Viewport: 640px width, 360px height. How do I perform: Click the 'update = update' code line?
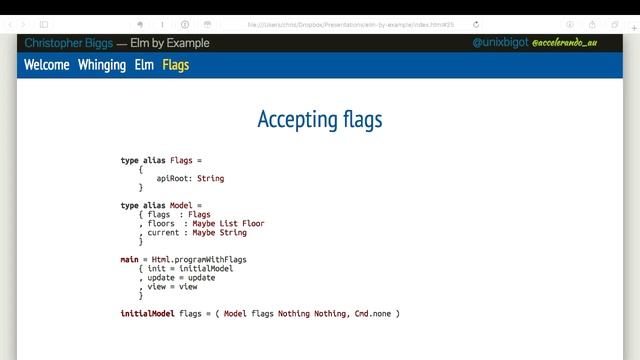177,278
